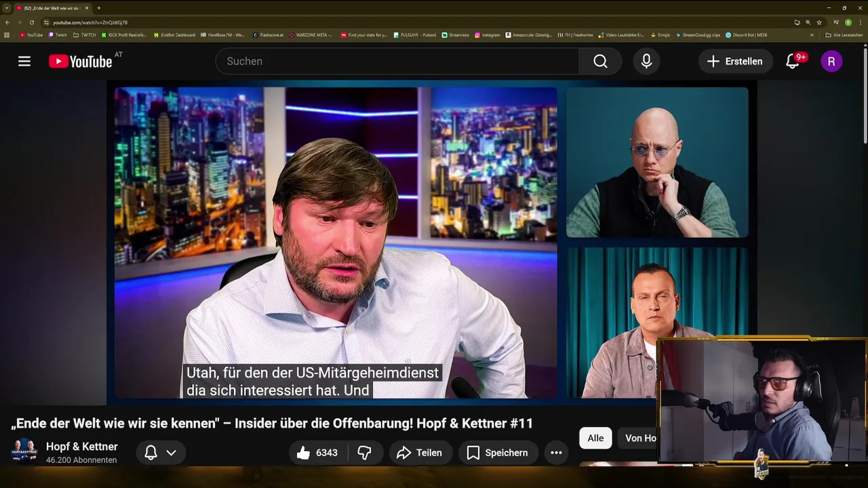Viewport: 868px width, 488px height.
Task: Open the Flashscore.at bookmark
Action: tap(268, 35)
